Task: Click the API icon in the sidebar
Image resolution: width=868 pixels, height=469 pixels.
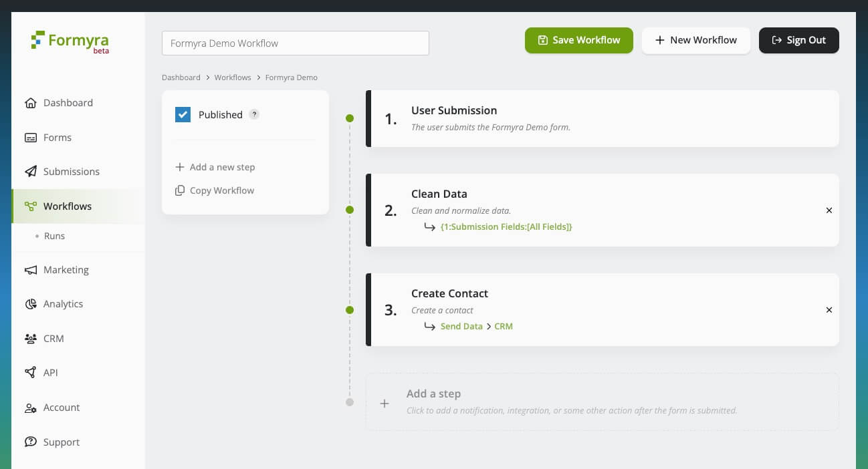Action: (x=31, y=373)
